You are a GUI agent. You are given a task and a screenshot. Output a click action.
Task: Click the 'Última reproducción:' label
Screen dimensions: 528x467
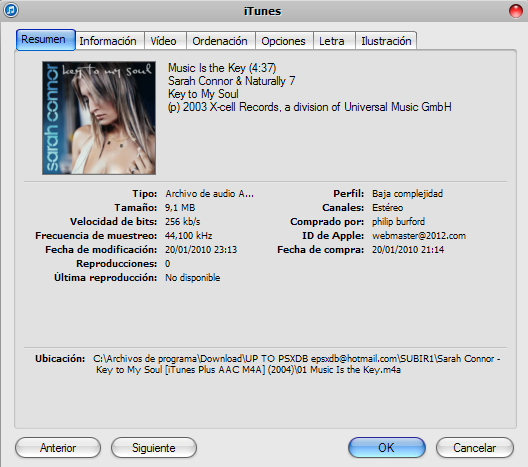pos(105,278)
